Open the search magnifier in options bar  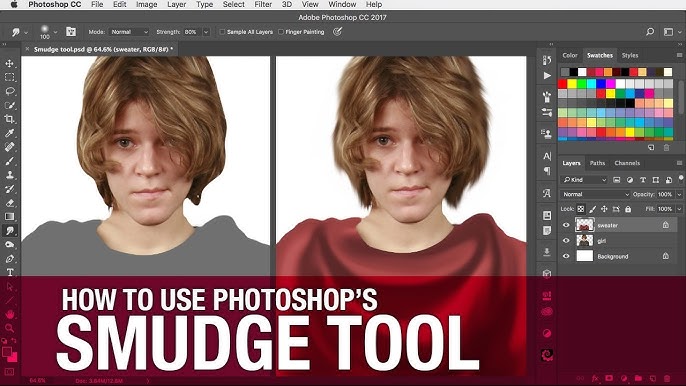pyautogui.click(x=650, y=32)
